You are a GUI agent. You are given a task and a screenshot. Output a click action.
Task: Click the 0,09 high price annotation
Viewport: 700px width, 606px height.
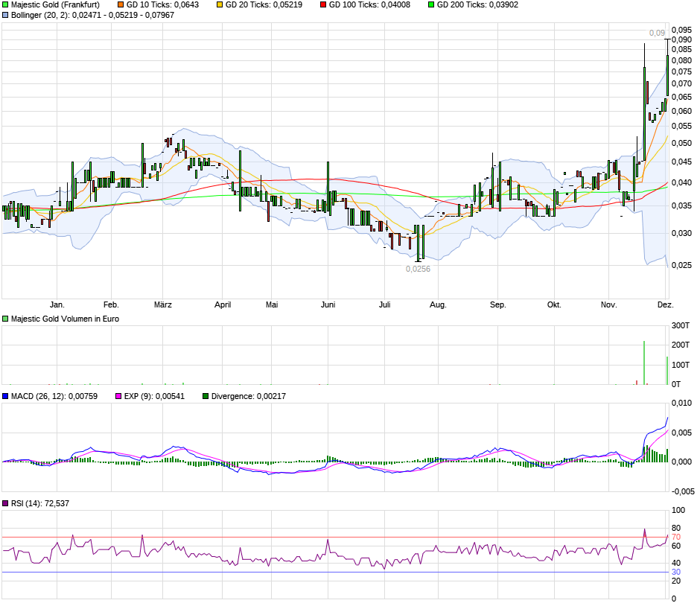[x=657, y=33]
